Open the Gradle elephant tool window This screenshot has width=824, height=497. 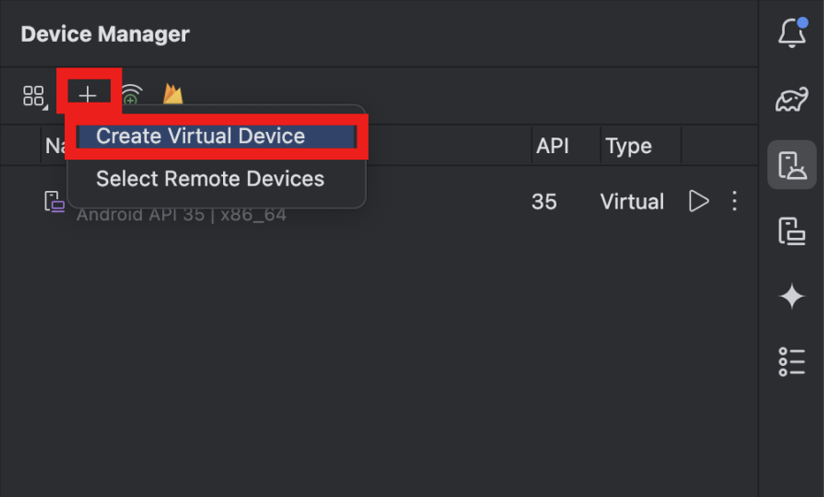791,99
